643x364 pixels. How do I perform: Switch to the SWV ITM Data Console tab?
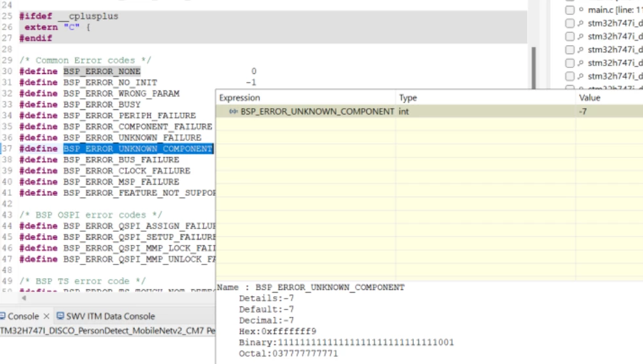coord(106,316)
